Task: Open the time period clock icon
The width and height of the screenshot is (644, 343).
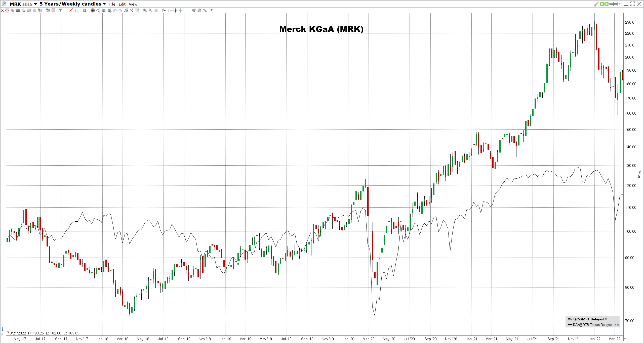Action: (29, 11)
